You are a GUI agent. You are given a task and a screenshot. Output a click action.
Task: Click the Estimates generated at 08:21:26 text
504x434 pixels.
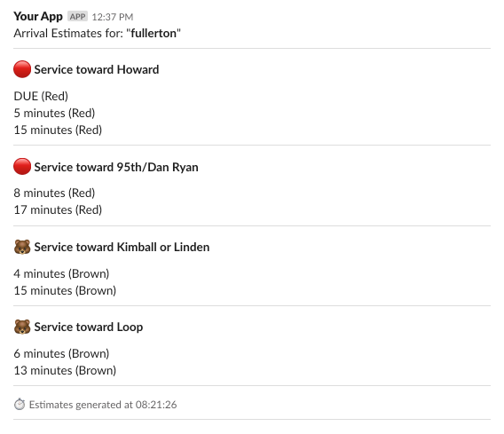coord(103,405)
